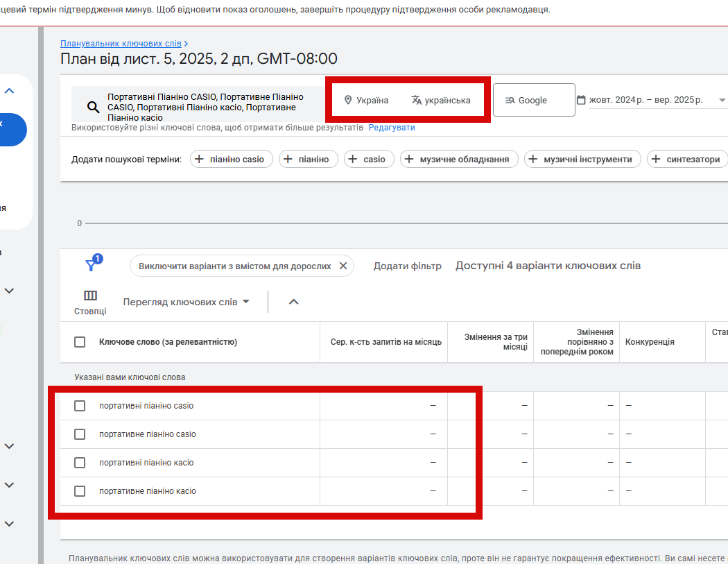Click plus icon on casio chip
728x564 pixels.
[x=353, y=159]
